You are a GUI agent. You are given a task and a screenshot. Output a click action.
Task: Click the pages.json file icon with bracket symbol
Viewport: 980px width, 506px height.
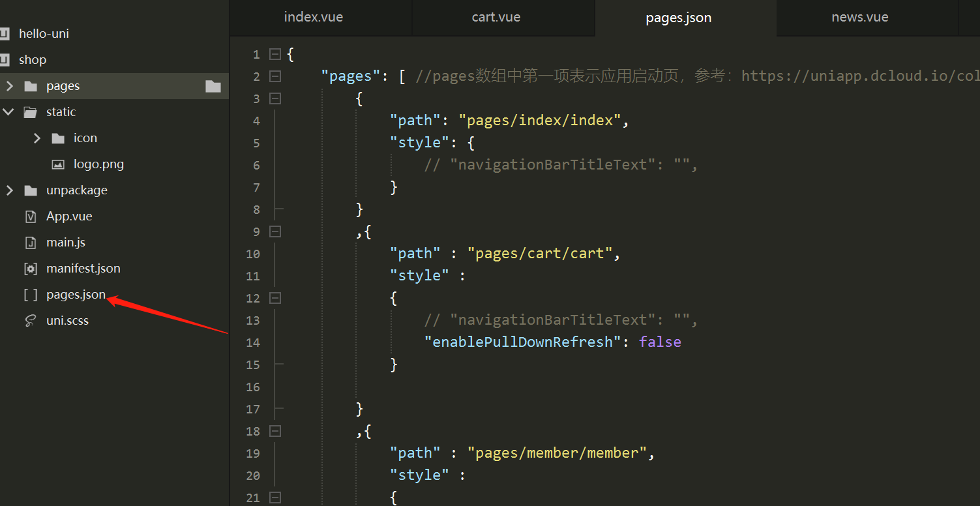[30, 294]
